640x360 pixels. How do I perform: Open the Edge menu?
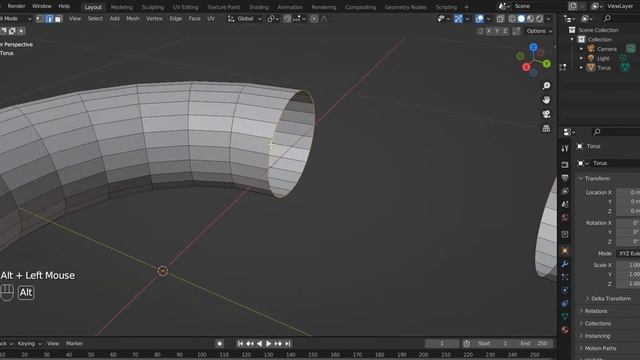pos(176,19)
